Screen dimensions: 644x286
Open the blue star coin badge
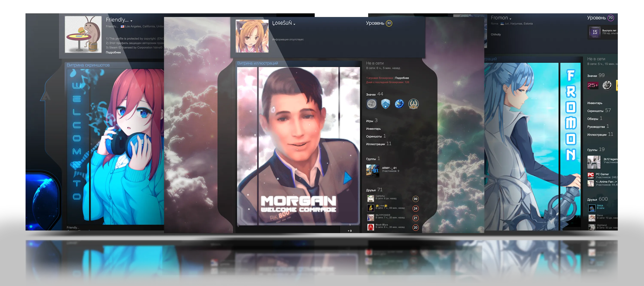pyautogui.click(x=399, y=104)
